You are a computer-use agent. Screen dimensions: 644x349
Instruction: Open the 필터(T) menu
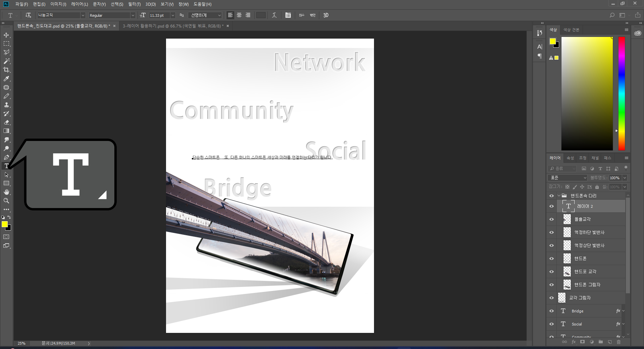[134, 4]
